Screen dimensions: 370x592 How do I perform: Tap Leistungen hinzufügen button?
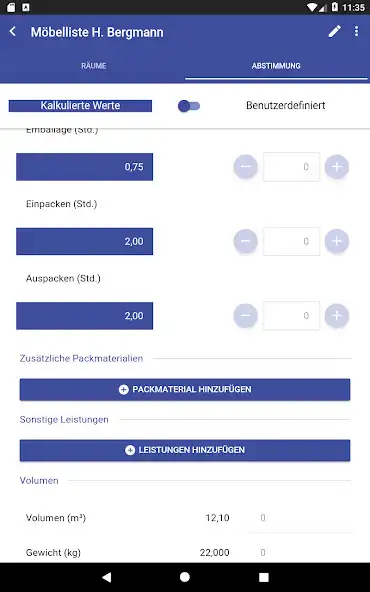185,450
